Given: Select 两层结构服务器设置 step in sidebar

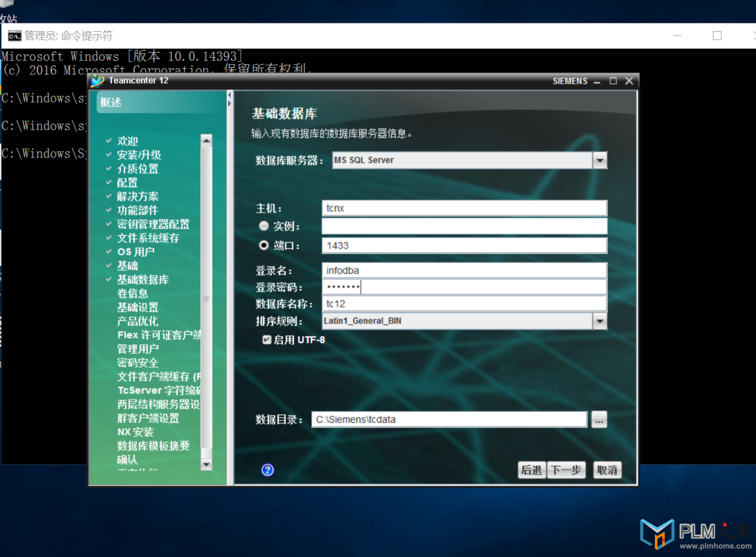Looking at the screenshot, I should (159, 404).
